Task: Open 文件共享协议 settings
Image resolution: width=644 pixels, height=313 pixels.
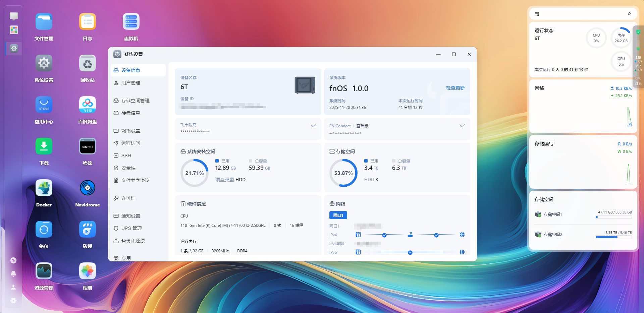Action: click(138, 180)
